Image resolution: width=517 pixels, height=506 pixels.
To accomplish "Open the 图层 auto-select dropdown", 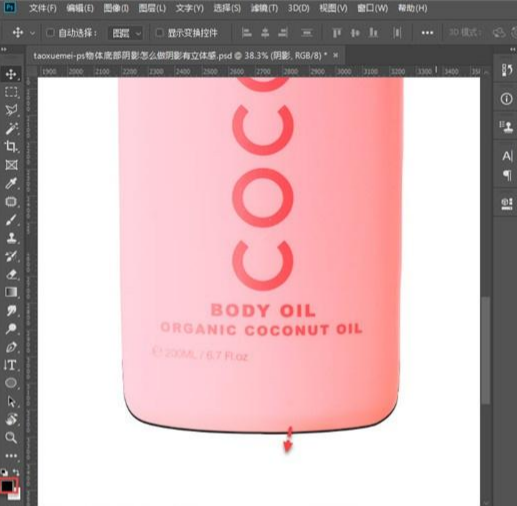I will click(126, 33).
